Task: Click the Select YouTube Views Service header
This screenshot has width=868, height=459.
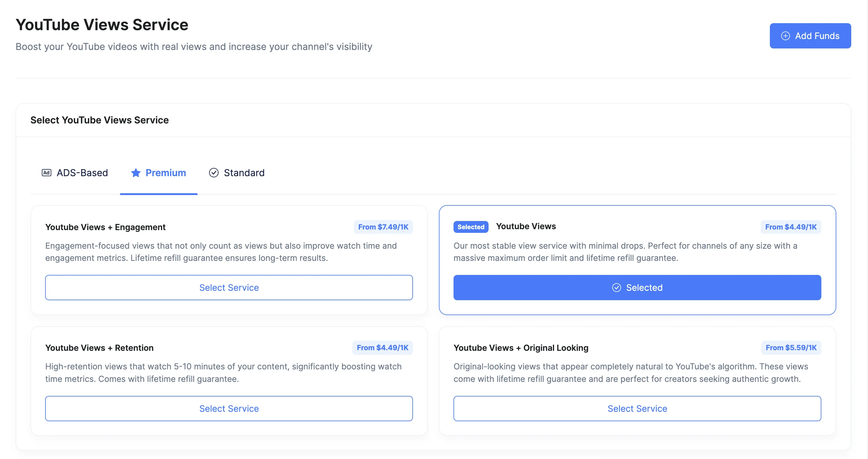Action: pyautogui.click(x=99, y=120)
